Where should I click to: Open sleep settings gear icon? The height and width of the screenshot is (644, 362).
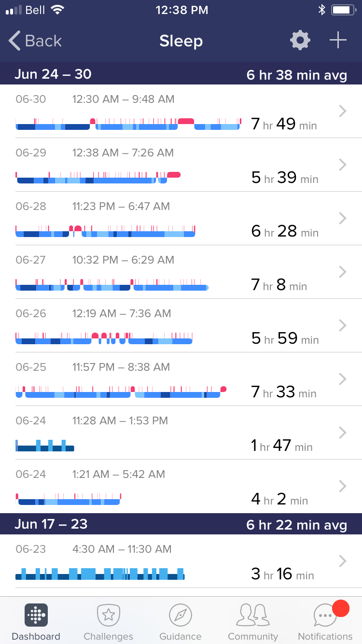pyautogui.click(x=300, y=41)
